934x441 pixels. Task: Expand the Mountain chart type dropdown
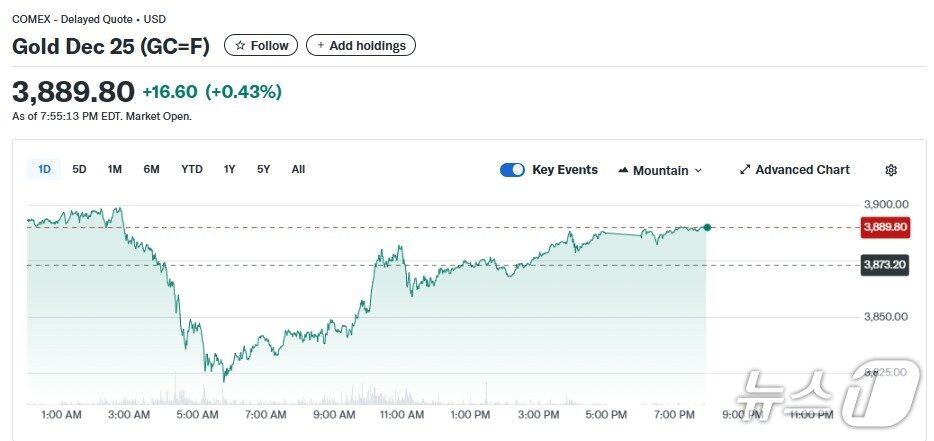pyautogui.click(x=698, y=171)
